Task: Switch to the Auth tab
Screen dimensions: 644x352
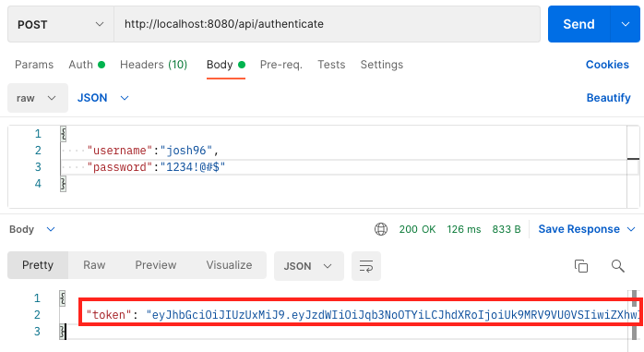Action: coord(87,65)
